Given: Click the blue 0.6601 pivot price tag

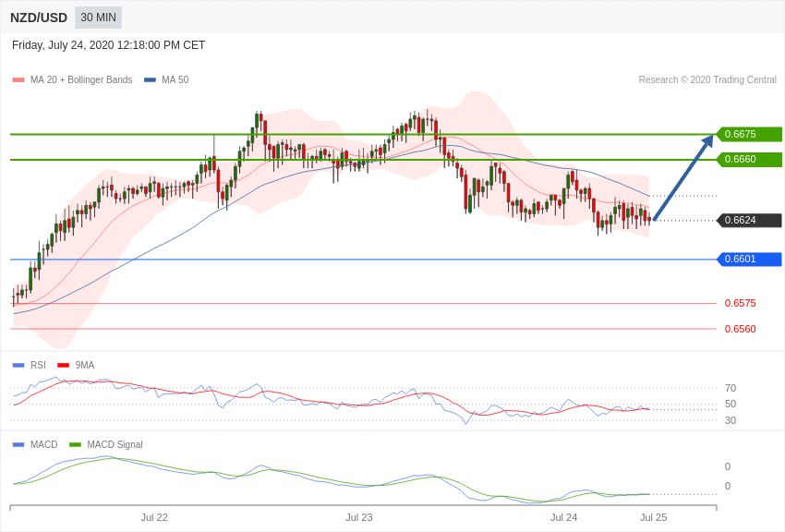Looking at the screenshot, I should (750, 260).
